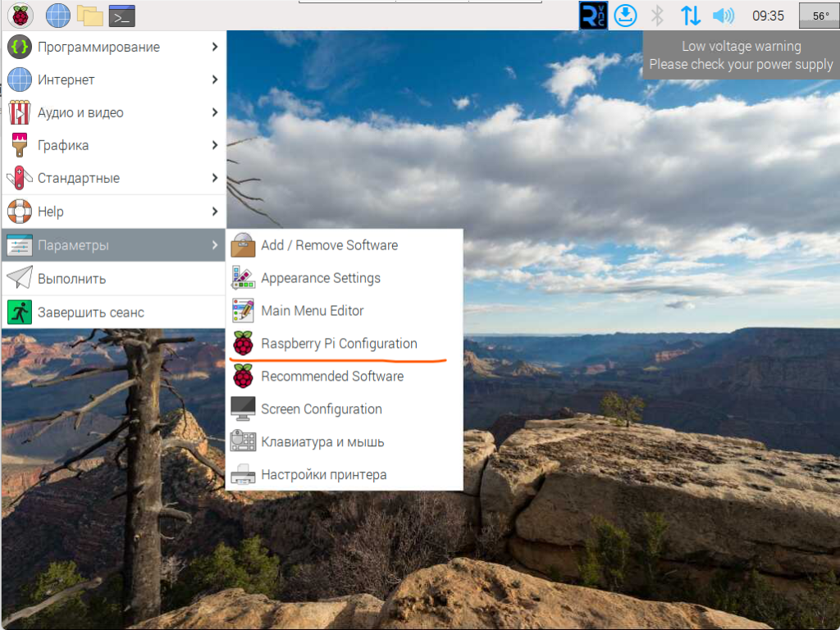
Task: Click the globe icon beside Интернет
Action: (20, 80)
